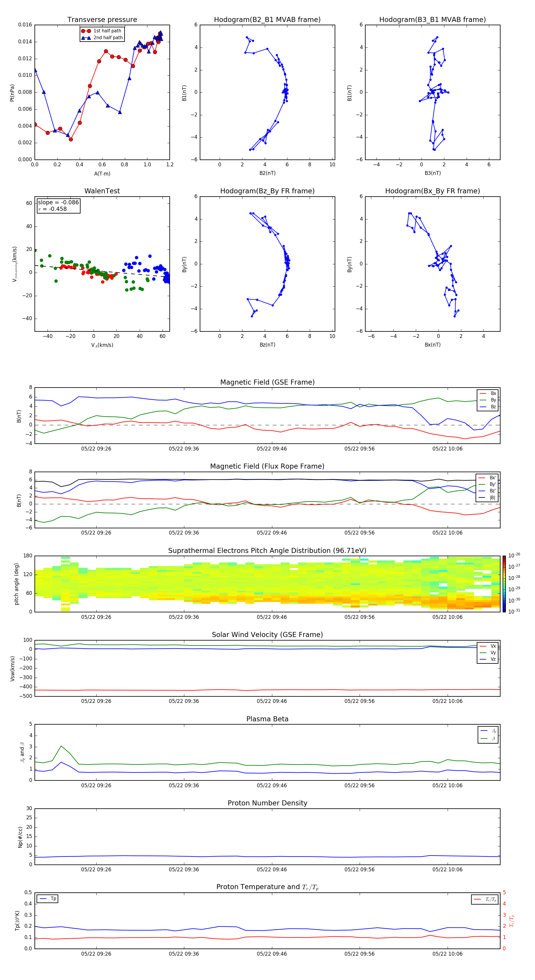Click the beta peak in Plasma Beta plot
The image size is (535, 980).
tap(61, 746)
